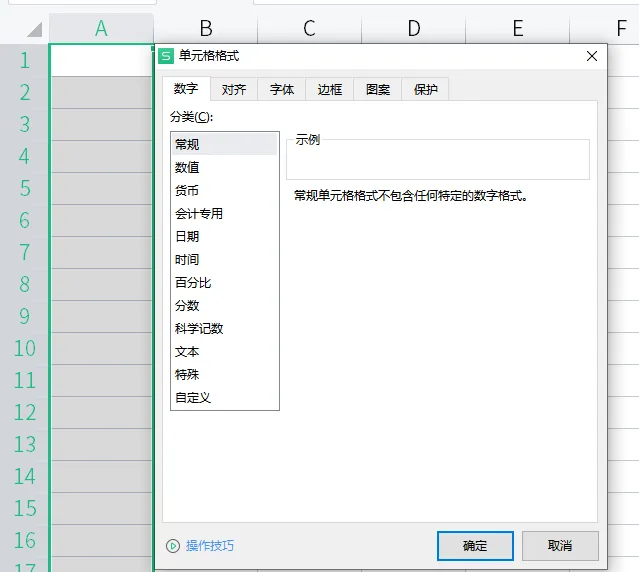Viewport: 639px width, 572px height.
Task: Select row 3 header
Action: click(x=24, y=124)
